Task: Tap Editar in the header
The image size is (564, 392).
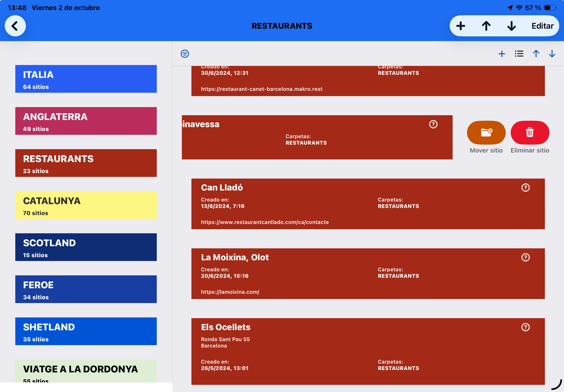Action: (x=542, y=26)
